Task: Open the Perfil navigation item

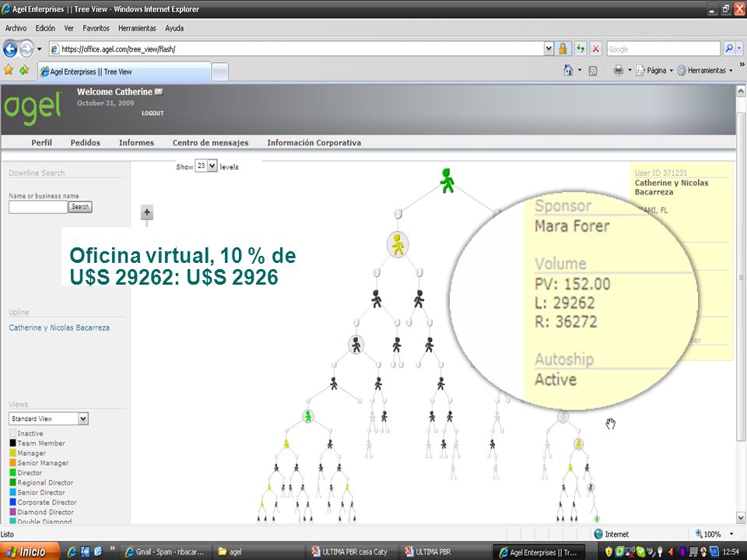Action: (42, 142)
